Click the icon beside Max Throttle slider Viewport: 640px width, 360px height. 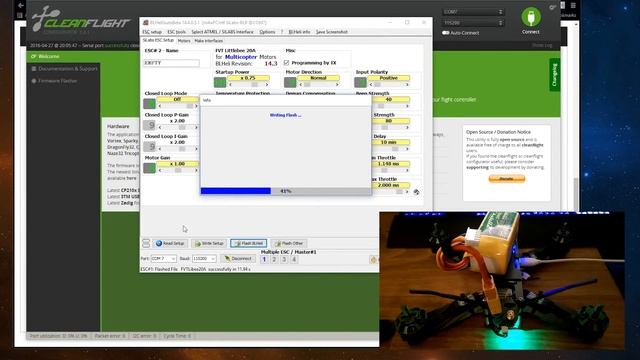[x=416, y=192]
